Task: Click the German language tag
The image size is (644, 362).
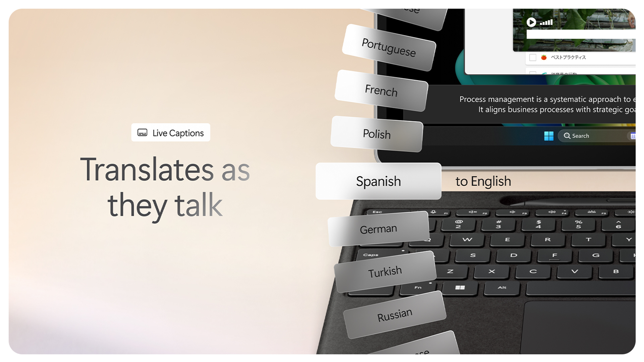Action: point(379,229)
